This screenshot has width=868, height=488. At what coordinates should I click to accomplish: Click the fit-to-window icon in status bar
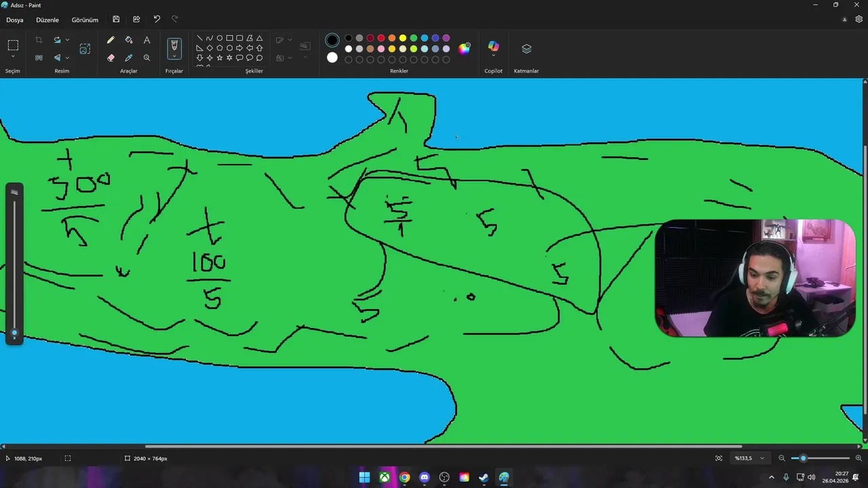click(719, 458)
